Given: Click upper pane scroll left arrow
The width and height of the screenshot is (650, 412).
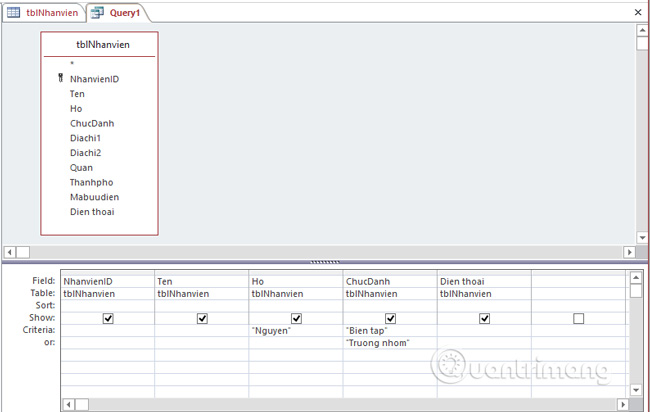Looking at the screenshot, I should (10, 252).
